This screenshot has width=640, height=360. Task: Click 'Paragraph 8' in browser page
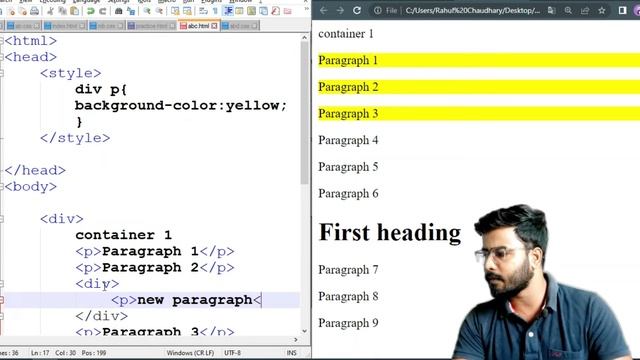(348, 296)
